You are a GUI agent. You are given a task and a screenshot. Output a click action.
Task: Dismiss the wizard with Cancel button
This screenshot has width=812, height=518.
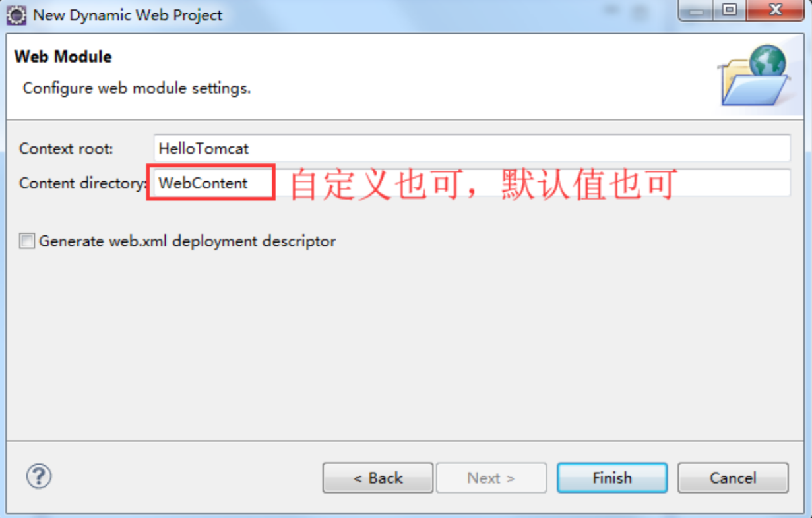pos(733,478)
